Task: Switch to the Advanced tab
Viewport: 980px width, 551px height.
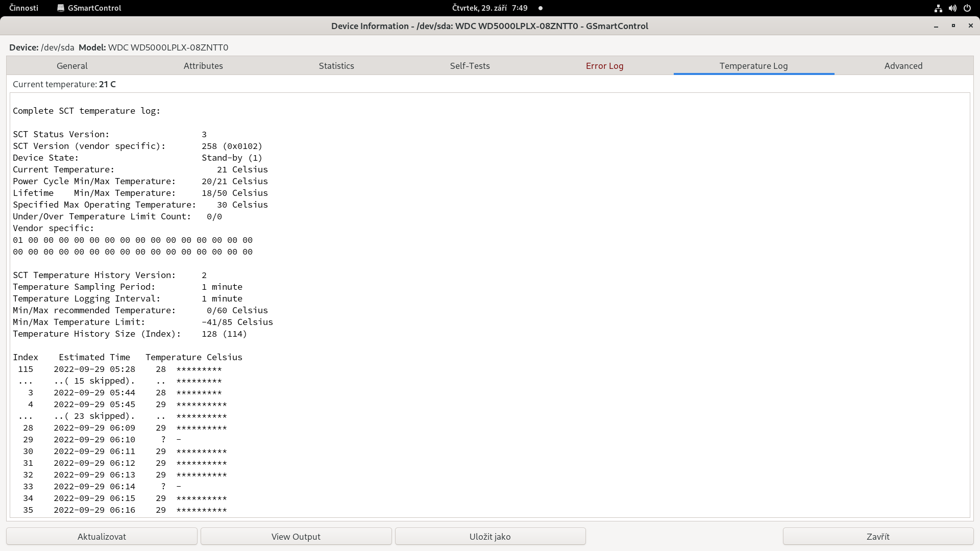Action: [903, 66]
